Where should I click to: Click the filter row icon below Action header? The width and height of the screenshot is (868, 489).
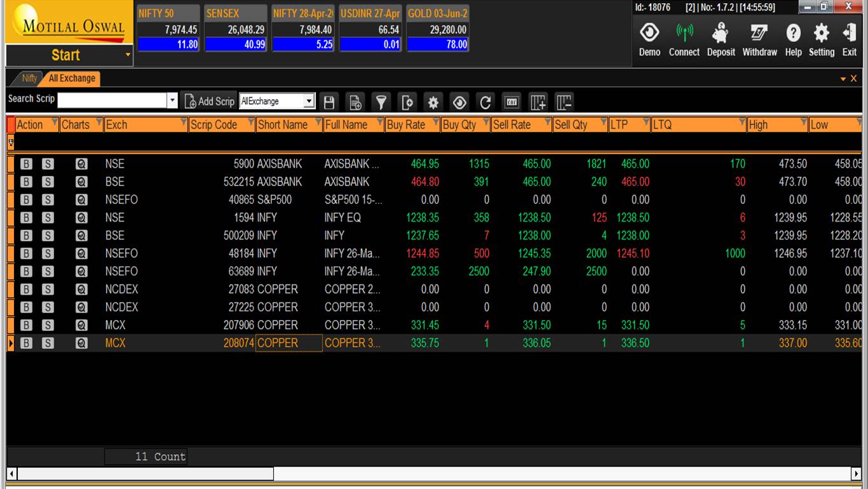click(x=11, y=143)
